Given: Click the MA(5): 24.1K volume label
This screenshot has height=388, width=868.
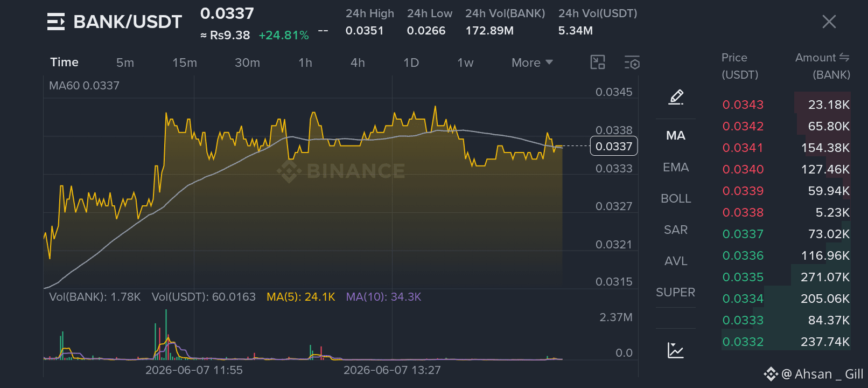Looking at the screenshot, I should coord(301,297).
